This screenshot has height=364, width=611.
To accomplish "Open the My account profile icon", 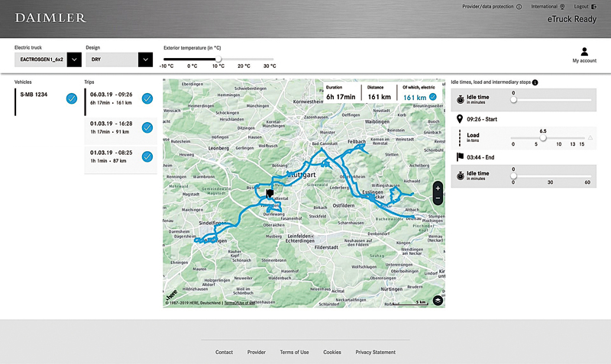I will [584, 52].
